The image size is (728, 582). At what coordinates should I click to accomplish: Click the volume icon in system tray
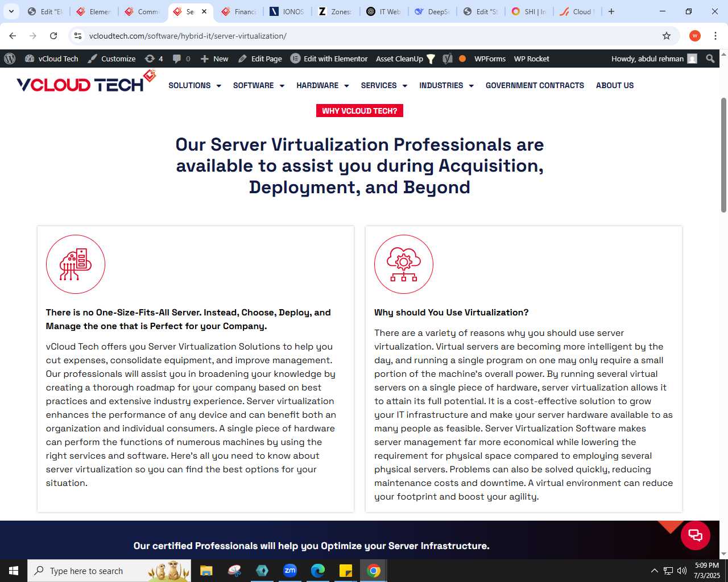click(x=682, y=571)
